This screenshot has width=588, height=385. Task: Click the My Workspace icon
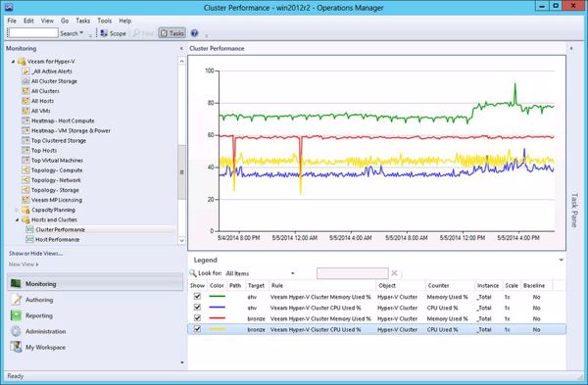[16, 347]
